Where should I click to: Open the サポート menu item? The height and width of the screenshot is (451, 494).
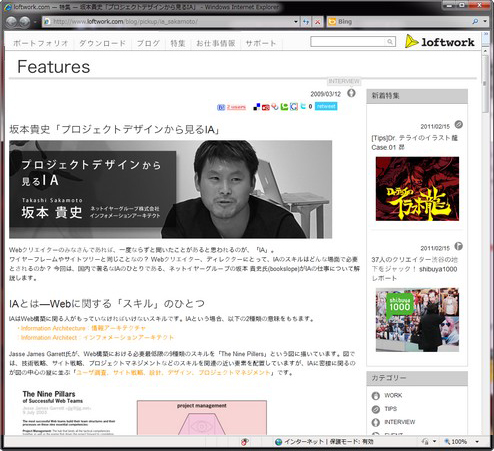coord(261,43)
